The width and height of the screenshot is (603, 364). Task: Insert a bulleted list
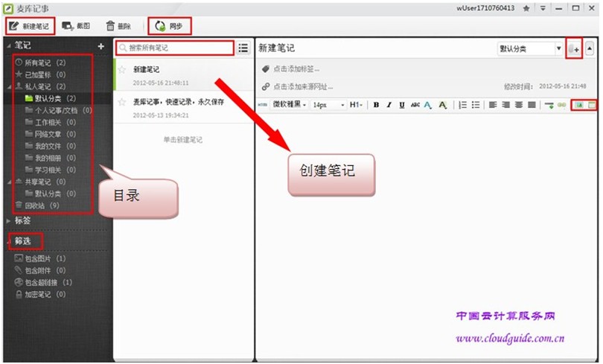tap(476, 104)
